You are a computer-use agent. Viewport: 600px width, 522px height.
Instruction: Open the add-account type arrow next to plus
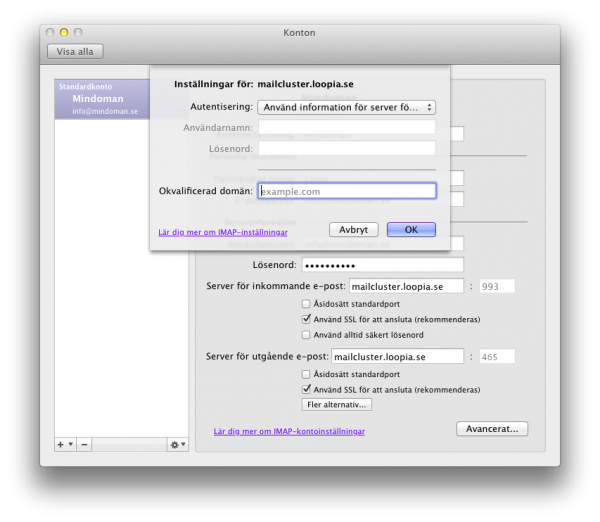click(71, 444)
